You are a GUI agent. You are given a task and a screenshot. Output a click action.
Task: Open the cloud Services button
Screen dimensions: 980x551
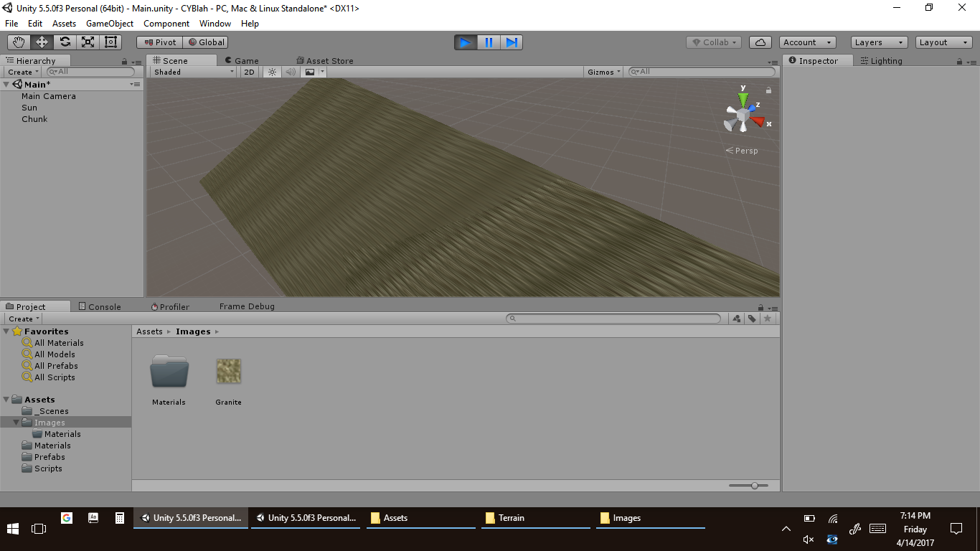click(x=760, y=42)
